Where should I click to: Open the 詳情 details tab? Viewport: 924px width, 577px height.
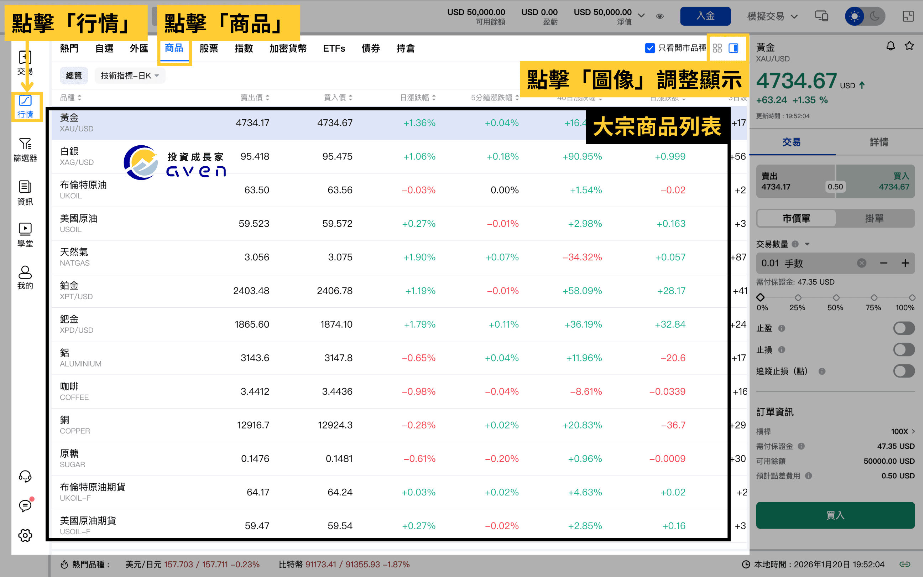point(878,142)
